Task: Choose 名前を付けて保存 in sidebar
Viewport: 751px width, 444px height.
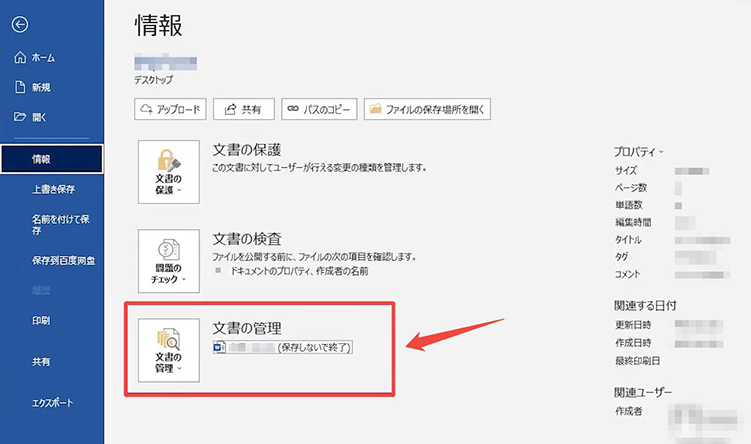Action: pos(61,225)
